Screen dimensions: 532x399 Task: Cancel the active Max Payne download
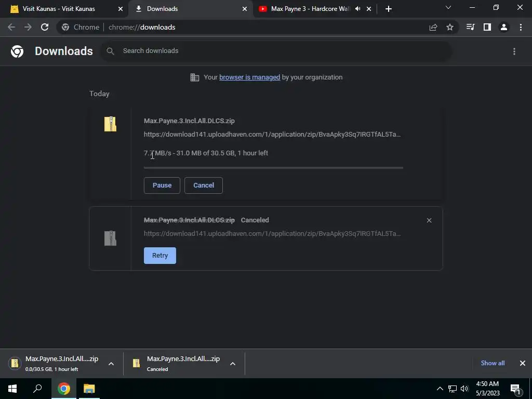[x=204, y=185]
